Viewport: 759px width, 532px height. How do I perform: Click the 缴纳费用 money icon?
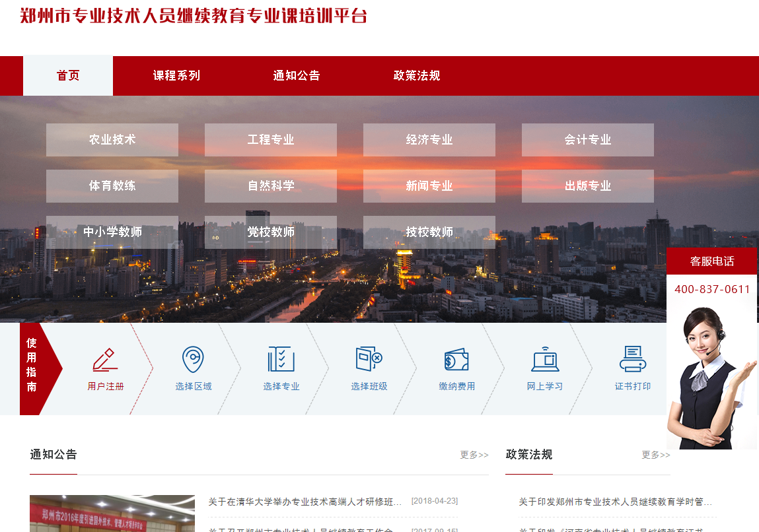click(456, 360)
